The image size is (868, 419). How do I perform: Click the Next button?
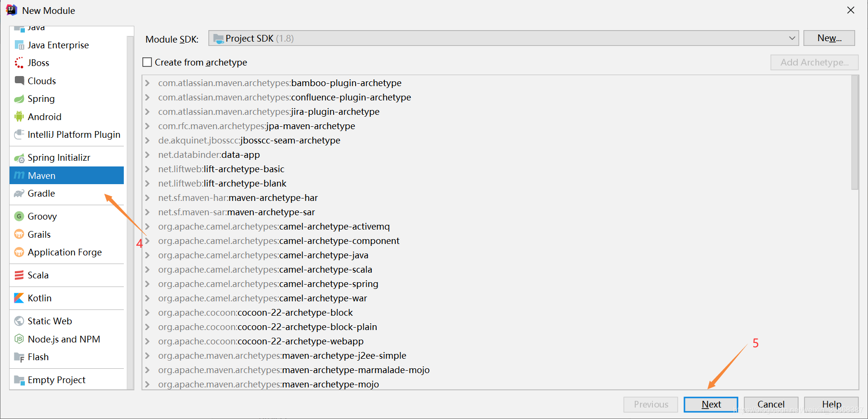711,404
